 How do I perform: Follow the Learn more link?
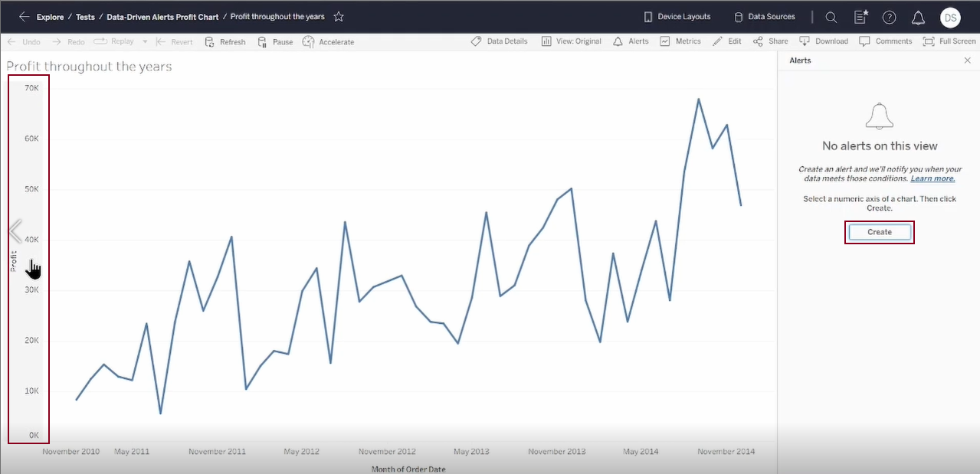932,178
